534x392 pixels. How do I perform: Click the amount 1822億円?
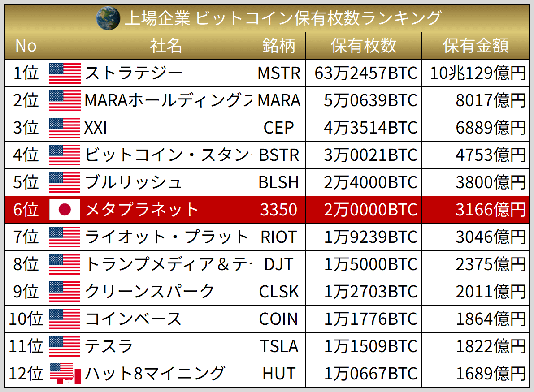pyautogui.click(x=491, y=346)
